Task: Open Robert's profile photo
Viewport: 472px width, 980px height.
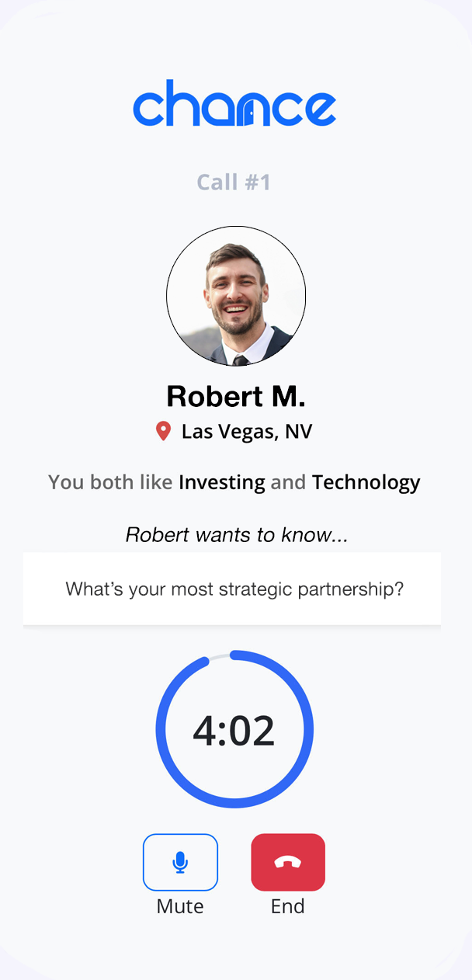Action: pos(236,296)
